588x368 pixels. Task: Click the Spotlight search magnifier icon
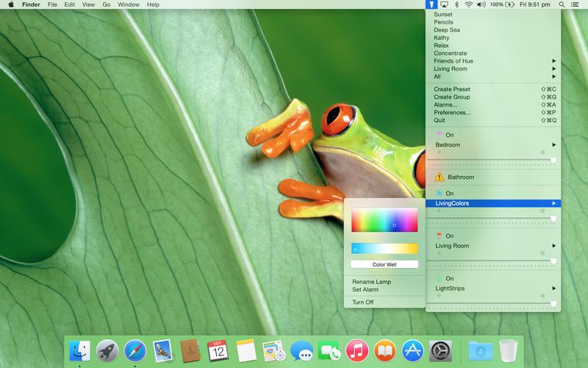pos(562,4)
